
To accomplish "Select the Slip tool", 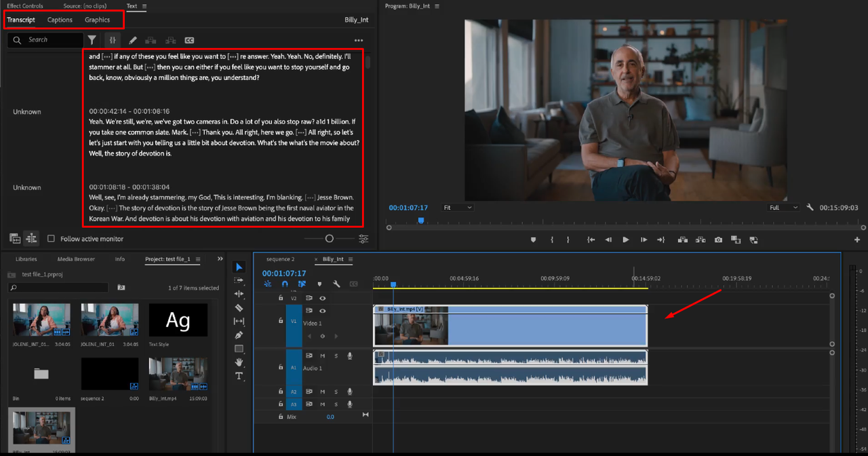I will click(239, 321).
